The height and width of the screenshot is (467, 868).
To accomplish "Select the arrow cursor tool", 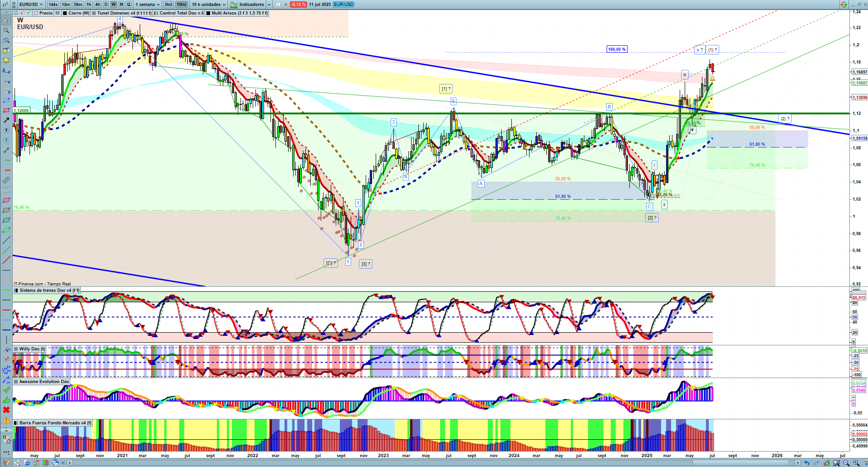I will click(x=6, y=20).
